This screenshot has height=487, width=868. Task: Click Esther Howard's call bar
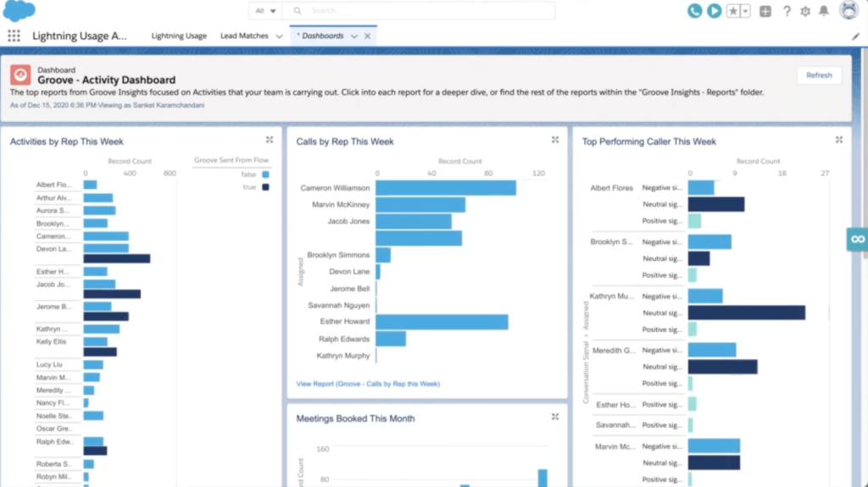442,322
